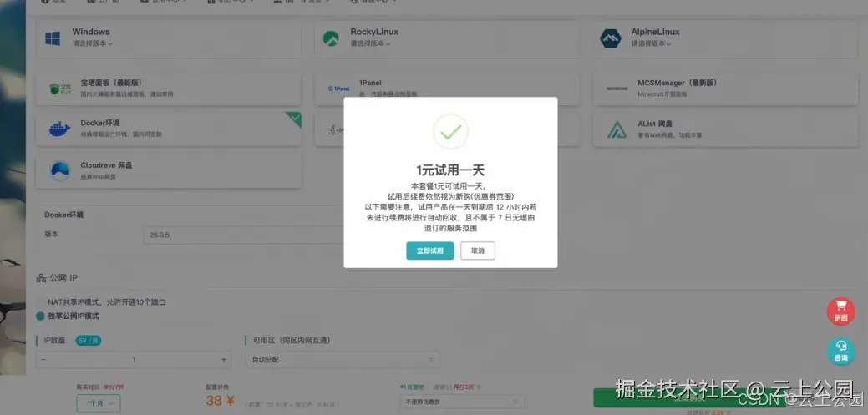This screenshot has height=415, width=868.
Task: Expand Windows 请选择版本 version dropdown
Action: coord(93,43)
